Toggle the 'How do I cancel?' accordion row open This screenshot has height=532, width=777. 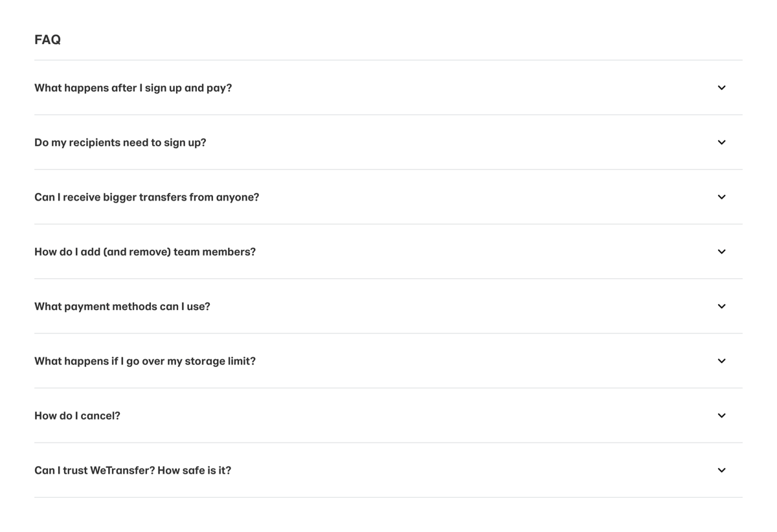click(388, 415)
